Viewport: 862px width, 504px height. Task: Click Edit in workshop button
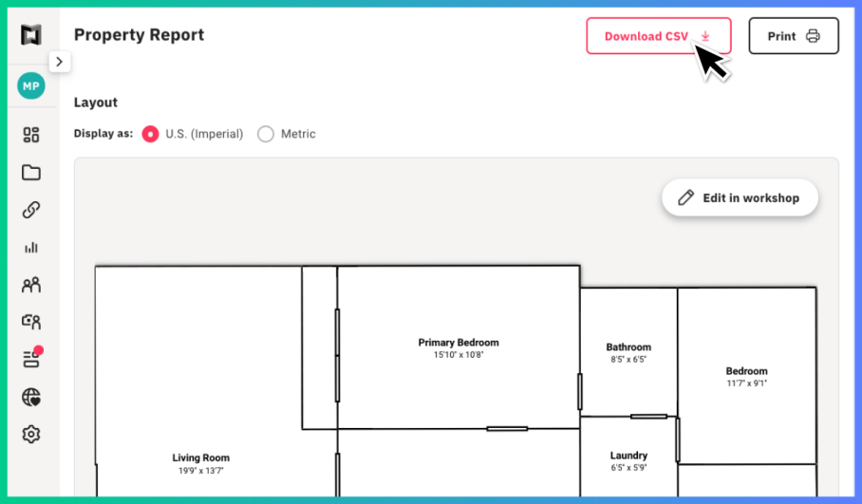click(x=740, y=197)
